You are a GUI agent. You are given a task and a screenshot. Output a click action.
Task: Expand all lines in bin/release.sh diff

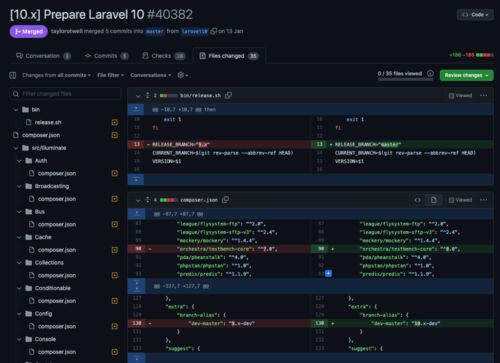tap(148, 96)
